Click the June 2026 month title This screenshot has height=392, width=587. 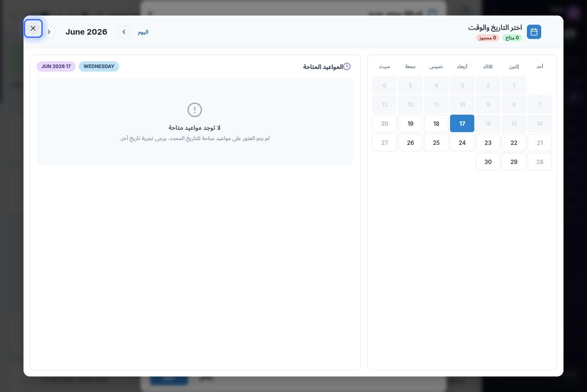click(86, 32)
